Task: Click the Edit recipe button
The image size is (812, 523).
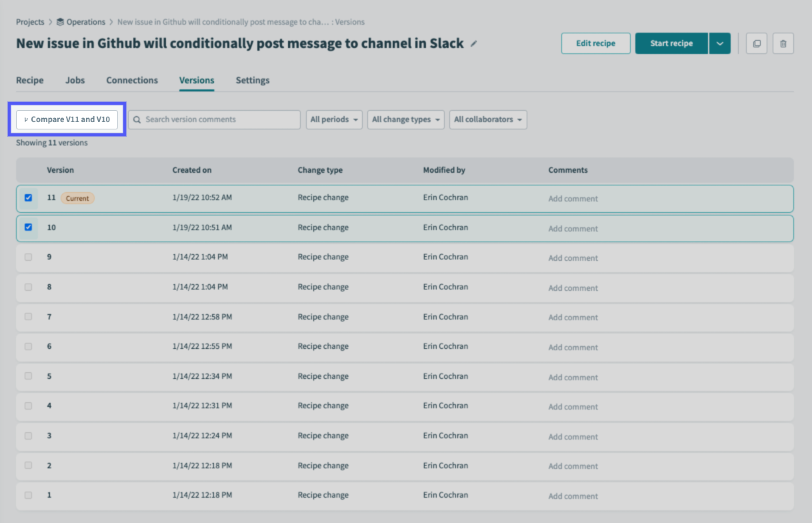Action: pyautogui.click(x=595, y=43)
